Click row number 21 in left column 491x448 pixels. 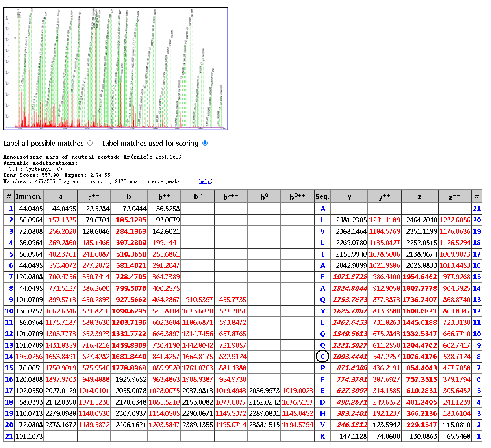point(9,436)
